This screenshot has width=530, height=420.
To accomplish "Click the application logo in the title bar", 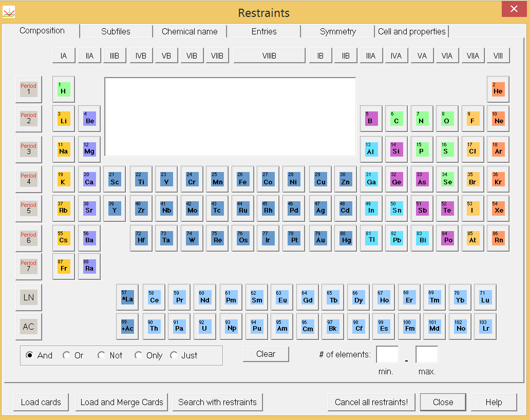I will (8, 11).
